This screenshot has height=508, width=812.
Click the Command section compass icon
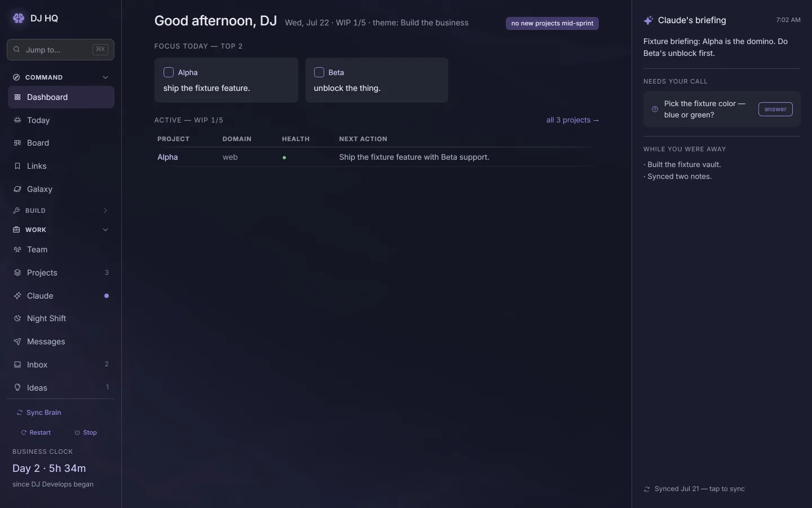click(x=16, y=77)
